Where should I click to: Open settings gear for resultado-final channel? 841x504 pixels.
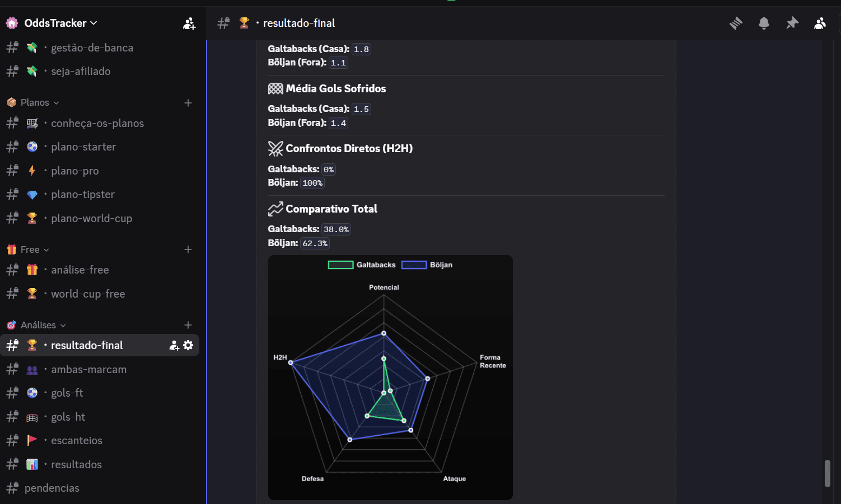tap(189, 345)
